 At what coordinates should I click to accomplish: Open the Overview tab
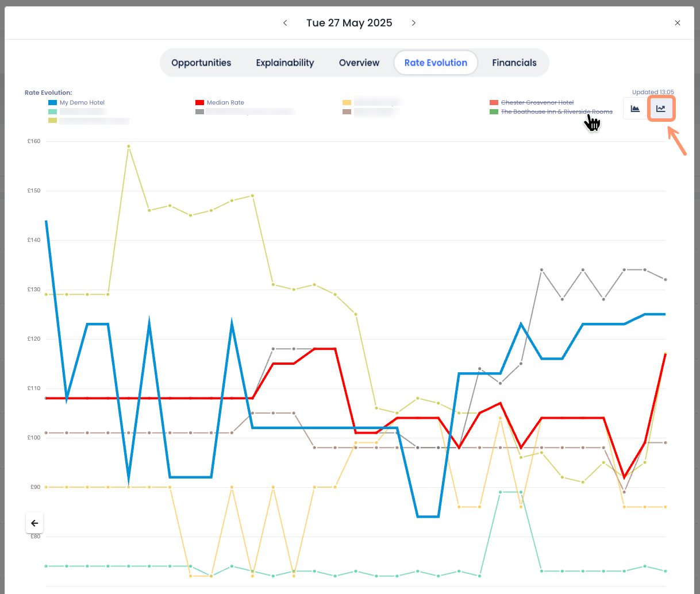tap(359, 63)
